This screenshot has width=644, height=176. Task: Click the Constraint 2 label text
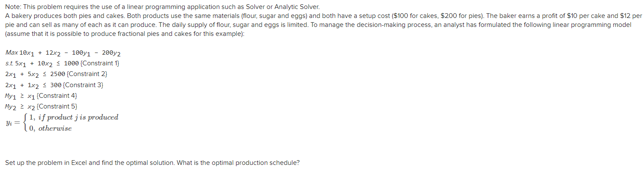[89, 74]
